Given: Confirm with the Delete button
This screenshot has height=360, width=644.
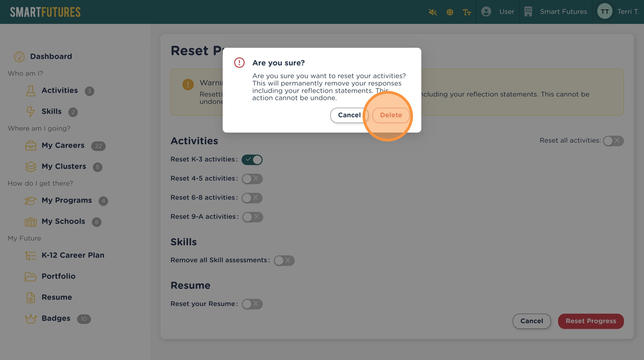Looking at the screenshot, I should 391,115.
